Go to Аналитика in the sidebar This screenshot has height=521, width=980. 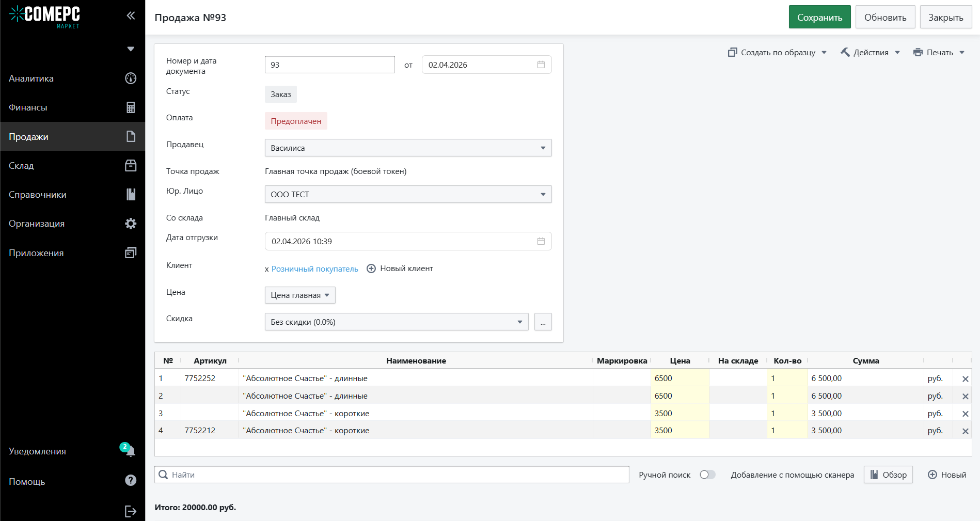31,78
